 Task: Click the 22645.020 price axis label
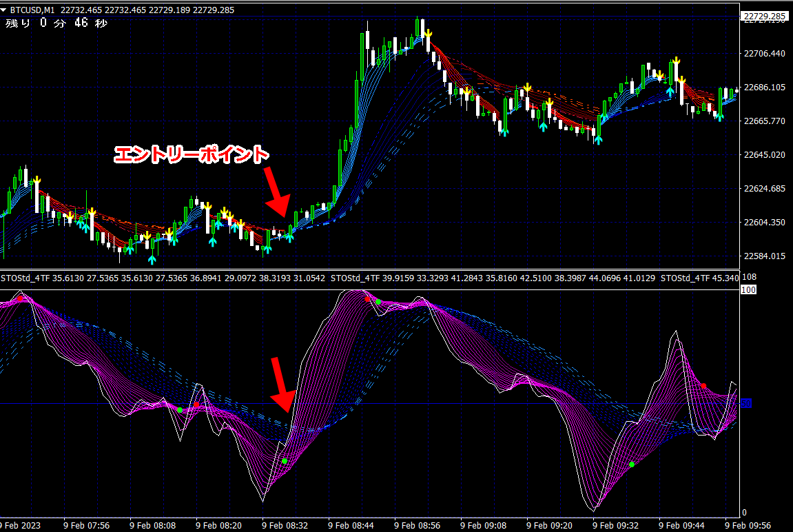coord(763,155)
